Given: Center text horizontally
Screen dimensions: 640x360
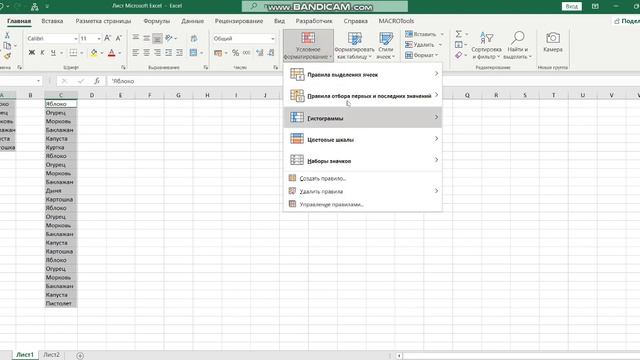Looking at the screenshot, I should (x=147, y=53).
